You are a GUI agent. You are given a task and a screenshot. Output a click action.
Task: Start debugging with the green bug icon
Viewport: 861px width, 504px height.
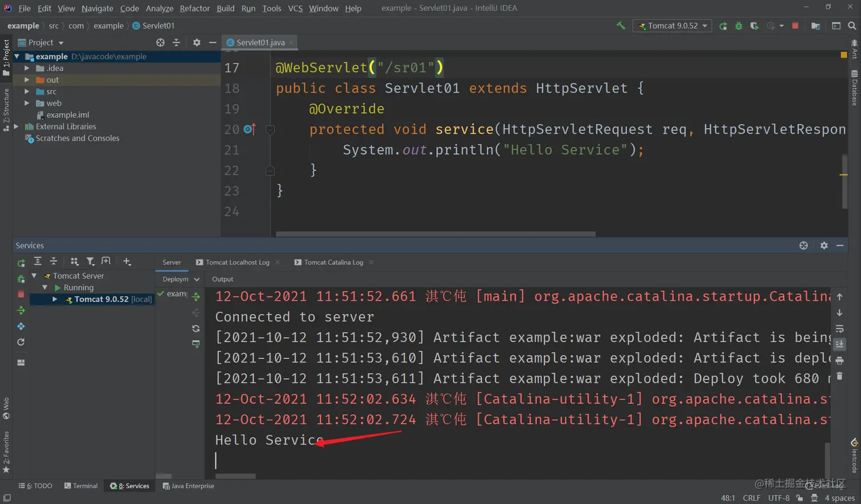point(739,26)
